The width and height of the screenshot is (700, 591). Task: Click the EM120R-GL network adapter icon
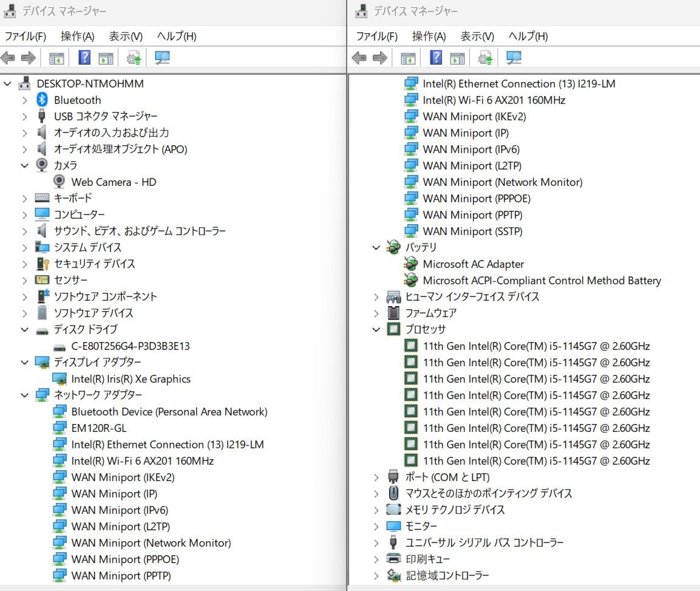59,428
